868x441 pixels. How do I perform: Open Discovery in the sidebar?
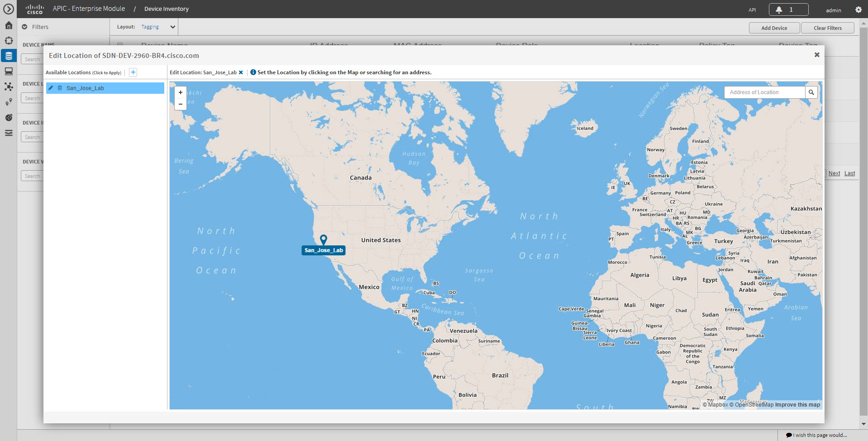click(9, 40)
